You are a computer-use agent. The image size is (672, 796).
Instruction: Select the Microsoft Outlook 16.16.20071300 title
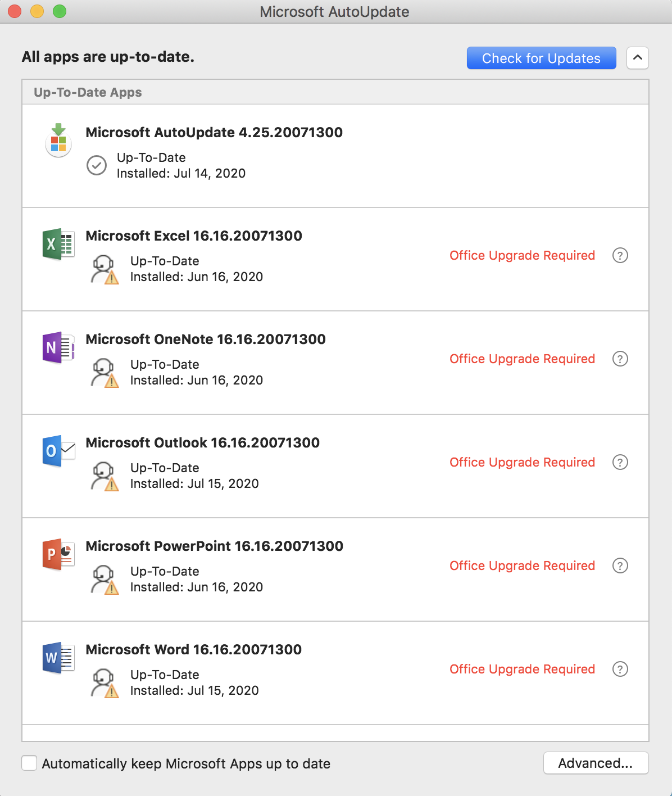[x=202, y=443]
